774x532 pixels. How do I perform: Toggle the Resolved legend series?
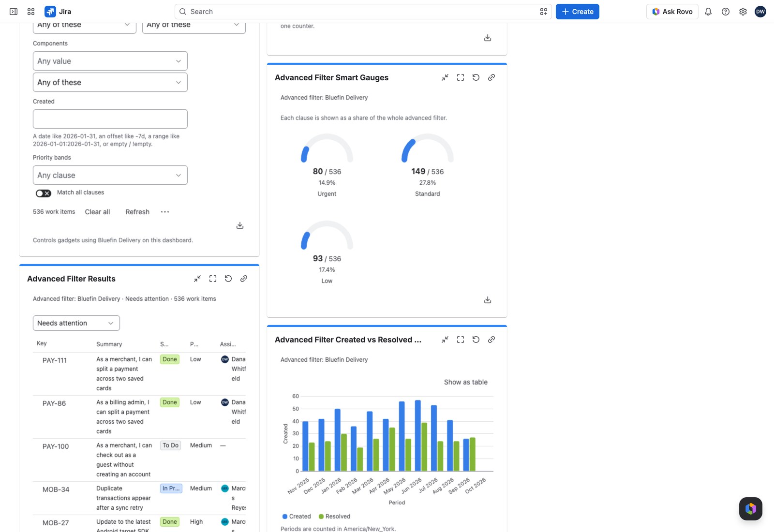click(x=334, y=517)
